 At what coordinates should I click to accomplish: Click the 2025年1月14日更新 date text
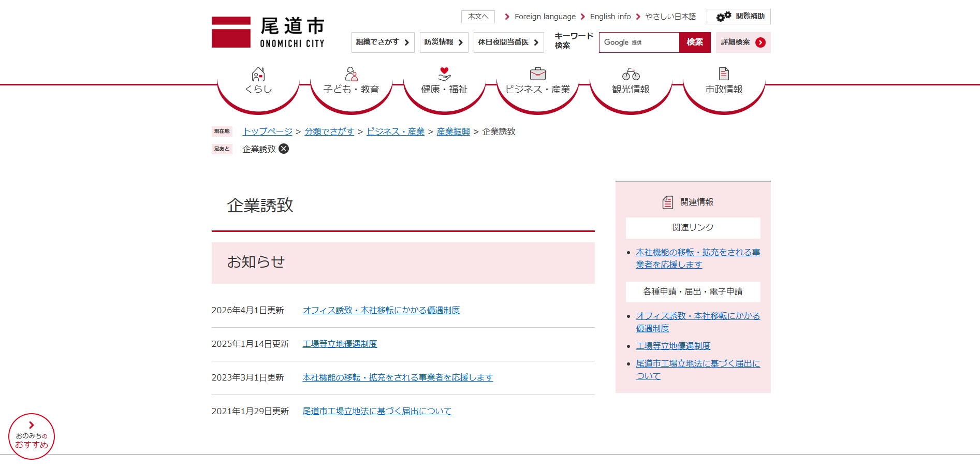[x=250, y=344]
